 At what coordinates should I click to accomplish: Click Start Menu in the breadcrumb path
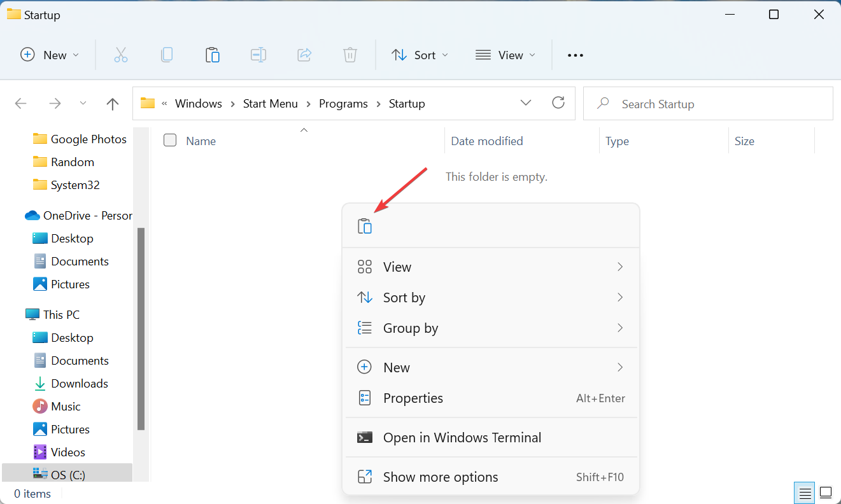(x=271, y=103)
